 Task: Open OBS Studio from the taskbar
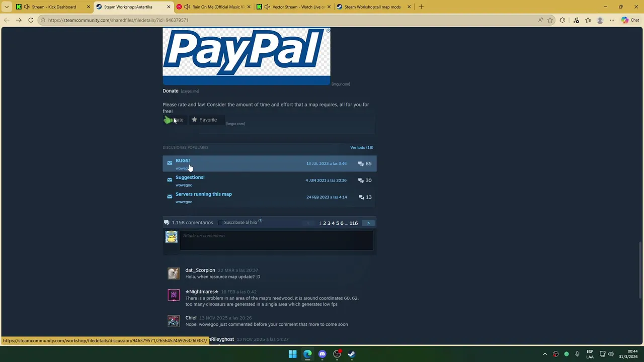337,354
